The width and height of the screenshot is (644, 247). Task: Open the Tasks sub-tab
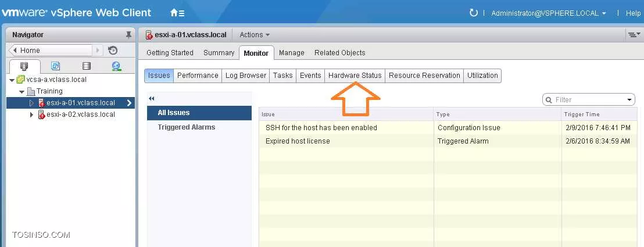[282, 75]
